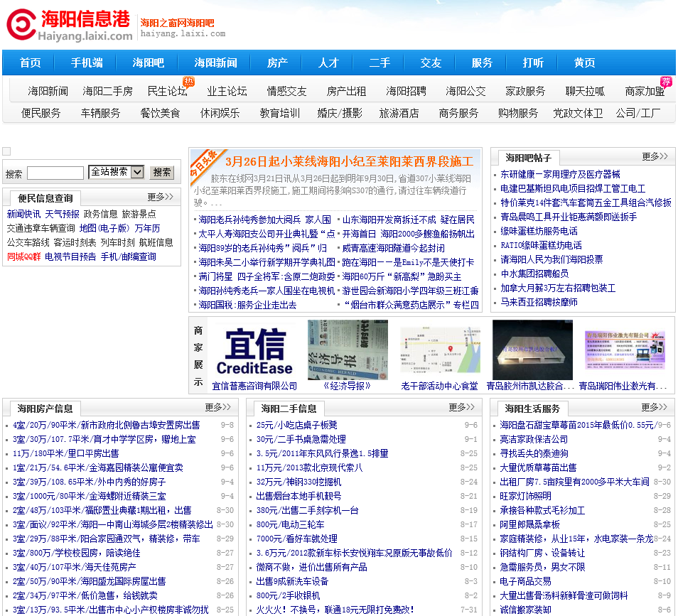Expand 更多 in 海阳房产信息 panel

pyautogui.click(x=218, y=407)
